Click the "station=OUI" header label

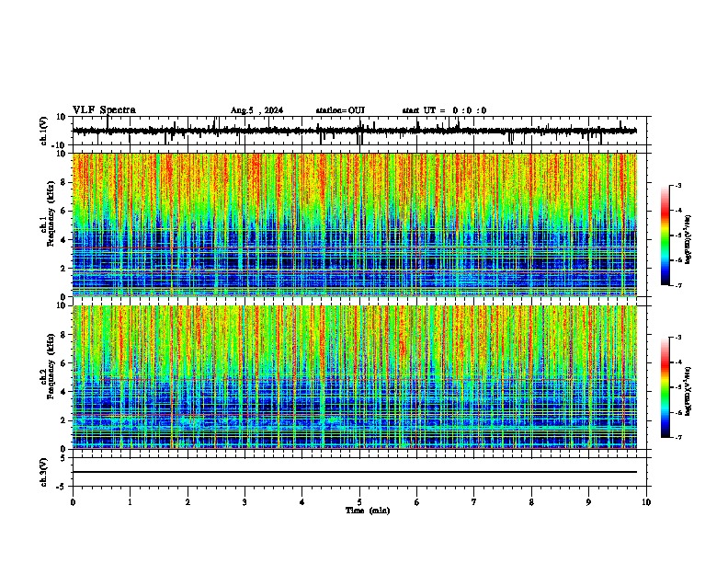340,110
